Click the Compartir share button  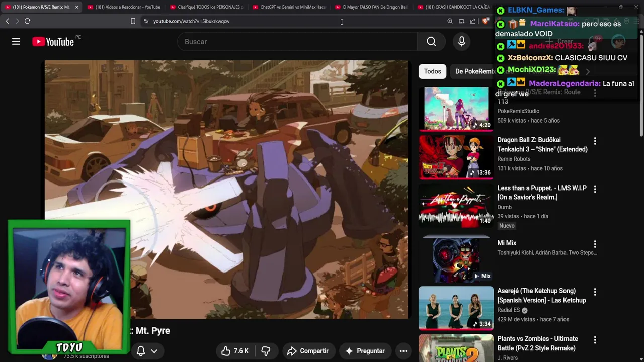coord(307,351)
